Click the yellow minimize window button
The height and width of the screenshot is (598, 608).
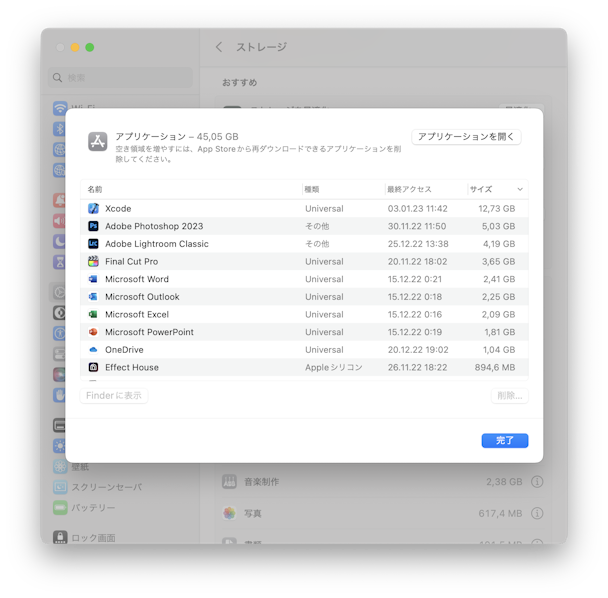pyautogui.click(x=75, y=47)
